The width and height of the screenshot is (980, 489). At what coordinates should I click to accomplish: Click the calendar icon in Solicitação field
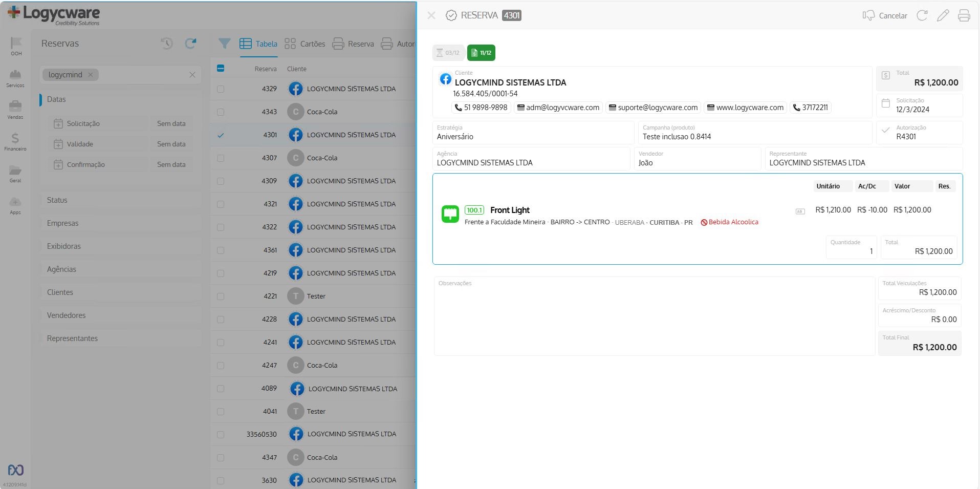(886, 103)
